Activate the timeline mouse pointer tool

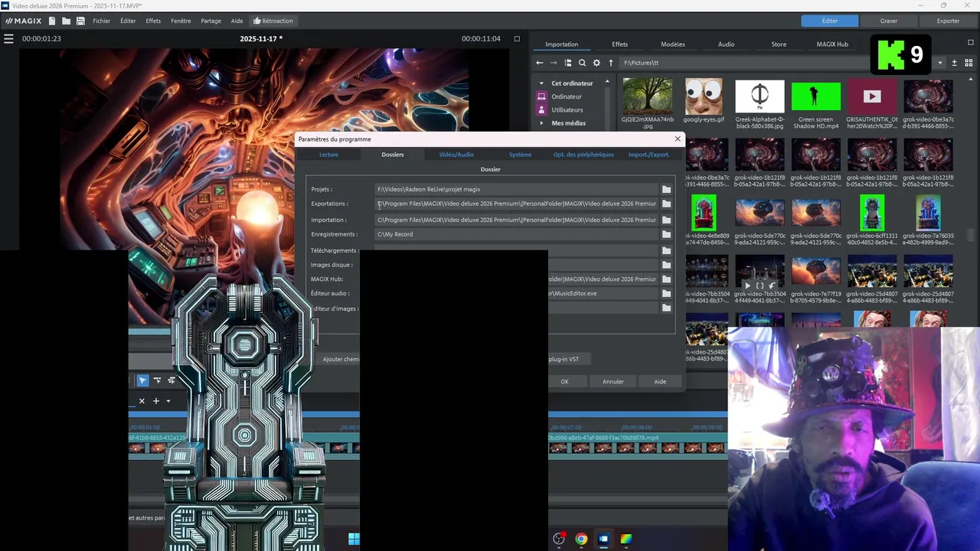tap(142, 380)
